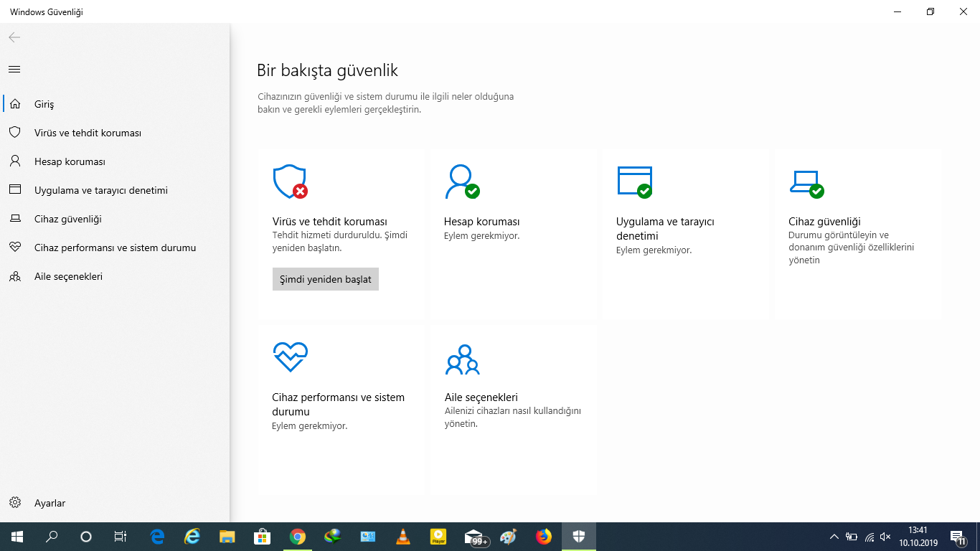This screenshot has height=551, width=980.
Task: Click the Hesap koruması person tile icon
Action: click(x=462, y=182)
